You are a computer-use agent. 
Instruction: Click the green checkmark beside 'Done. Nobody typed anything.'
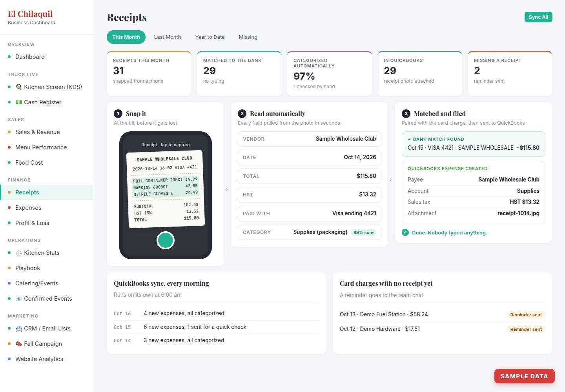click(405, 232)
